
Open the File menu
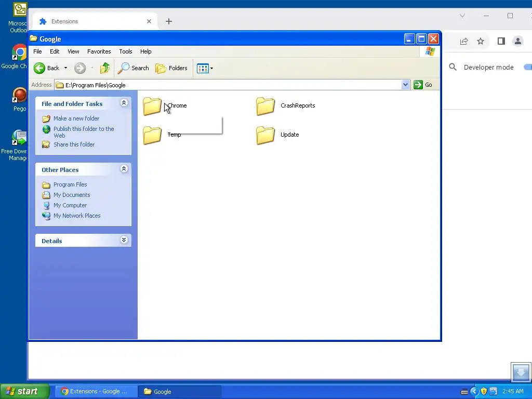tap(37, 51)
